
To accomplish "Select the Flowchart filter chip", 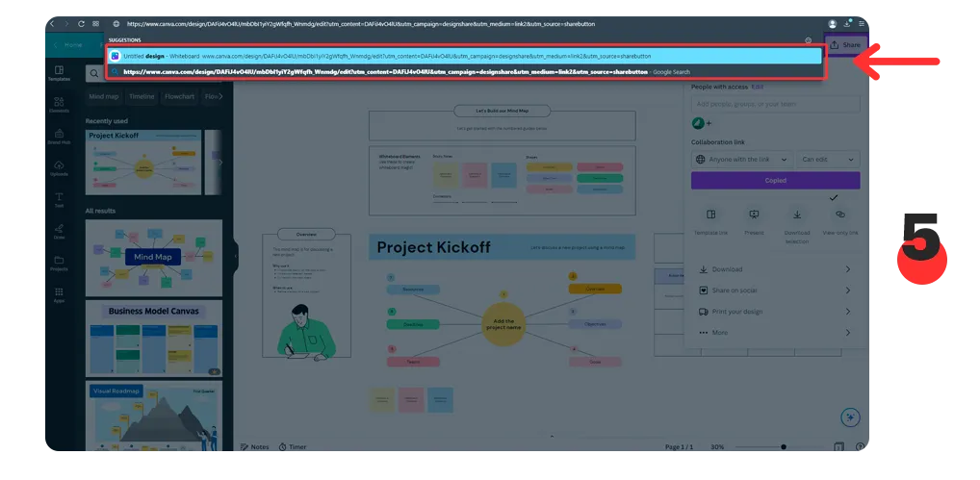I will [x=179, y=97].
